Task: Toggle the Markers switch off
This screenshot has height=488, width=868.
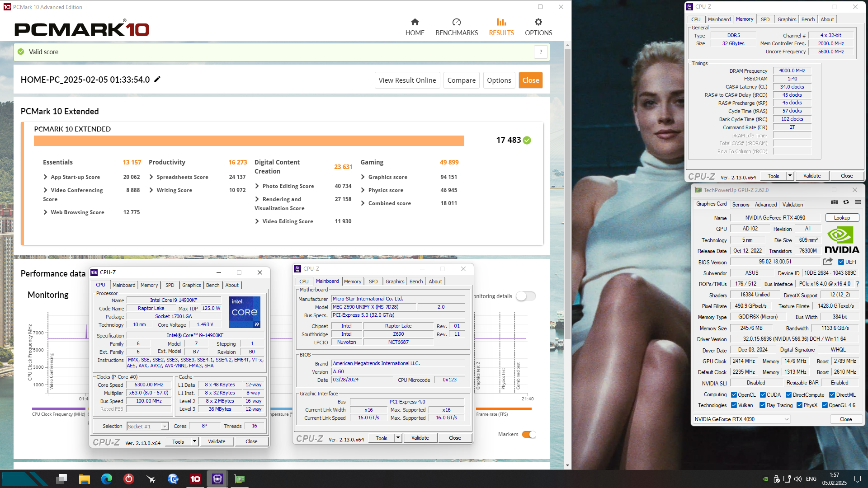Action: tap(529, 434)
